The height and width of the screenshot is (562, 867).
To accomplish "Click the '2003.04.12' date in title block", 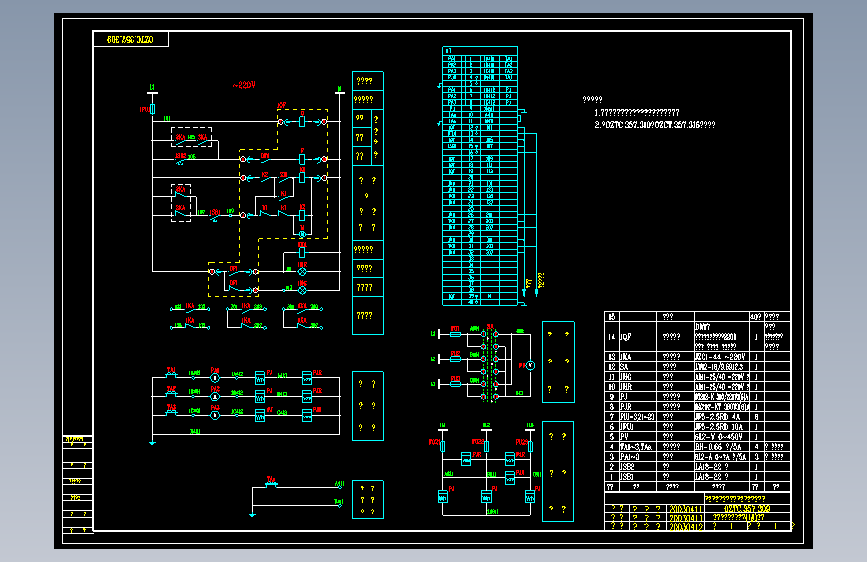I will click(685, 527).
